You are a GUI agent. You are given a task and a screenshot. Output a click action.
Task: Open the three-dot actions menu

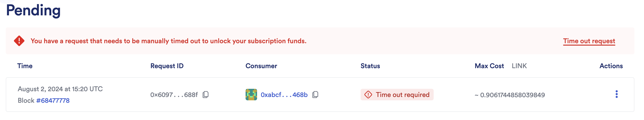[x=616, y=94]
